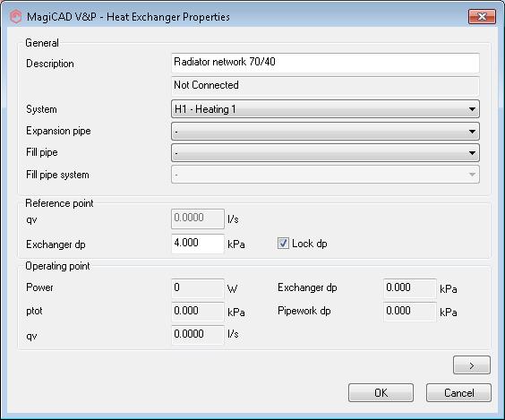
Task: Click the Operating point group heading
Action: [x=57, y=266]
